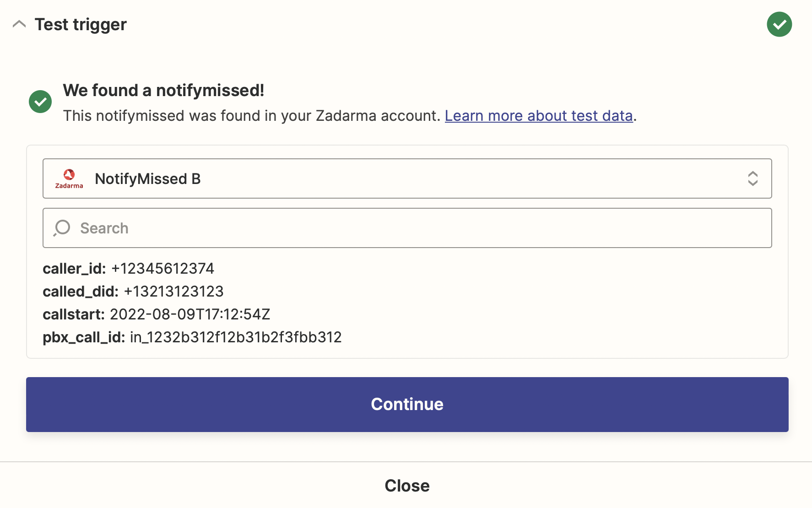Collapse the Test trigger section chevron
The width and height of the screenshot is (812, 508).
[x=19, y=24]
